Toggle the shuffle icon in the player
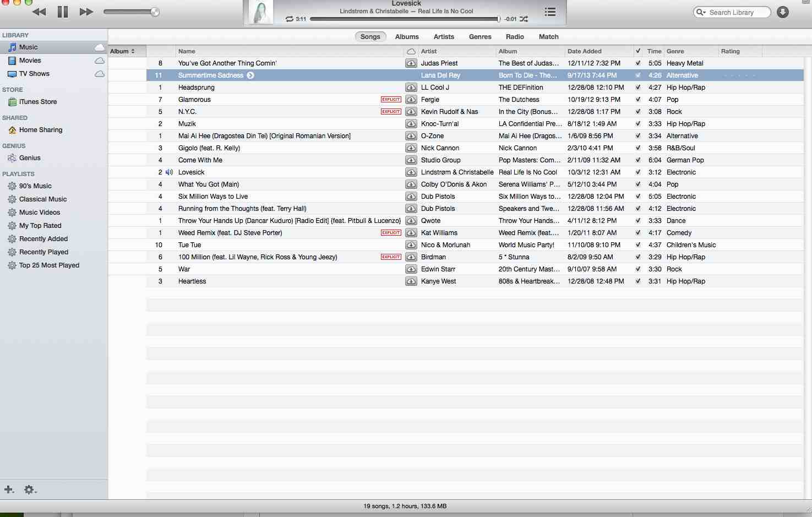This screenshot has width=812, height=517. click(x=524, y=19)
